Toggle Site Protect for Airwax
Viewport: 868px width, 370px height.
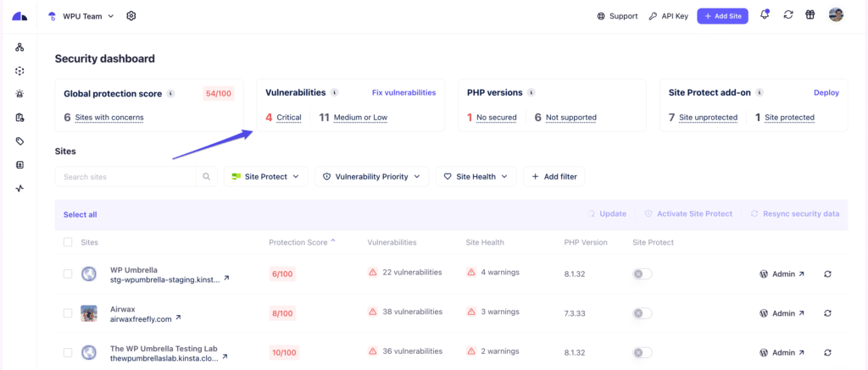click(643, 313)
